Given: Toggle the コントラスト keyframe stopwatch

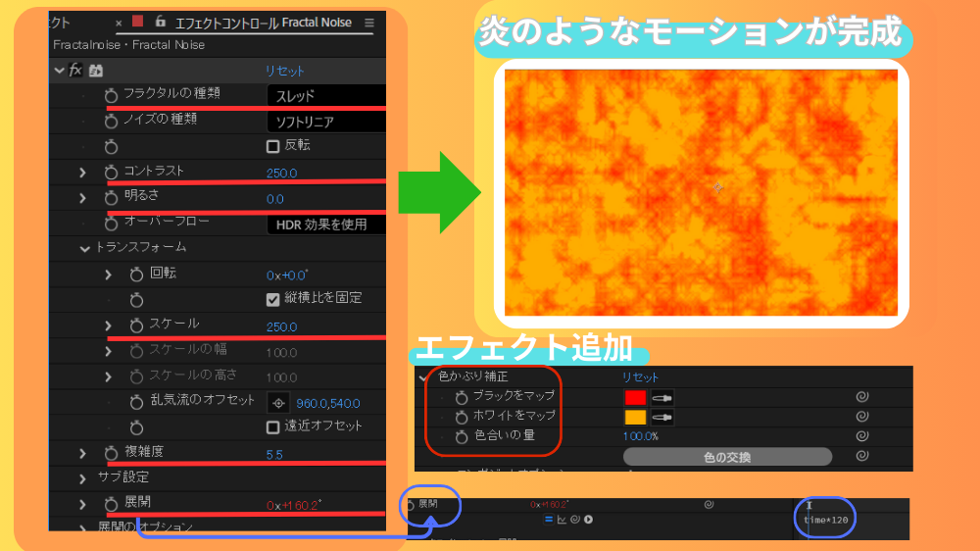Looking at the screenshot, I should [111, 172].
